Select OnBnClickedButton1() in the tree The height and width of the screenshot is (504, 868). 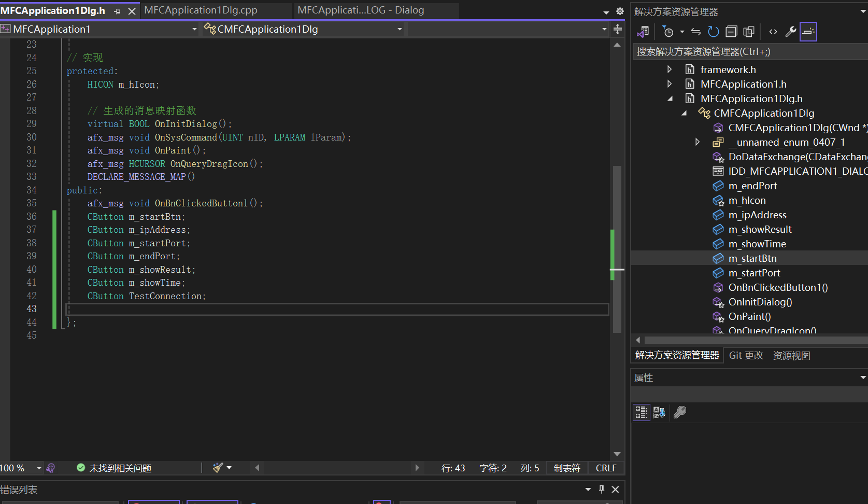[778, 287]
